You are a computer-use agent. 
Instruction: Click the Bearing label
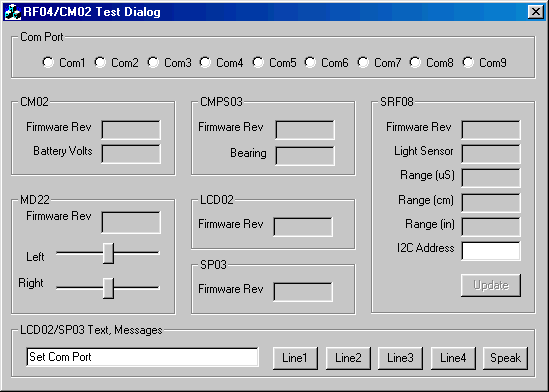(x=248, y=153)
